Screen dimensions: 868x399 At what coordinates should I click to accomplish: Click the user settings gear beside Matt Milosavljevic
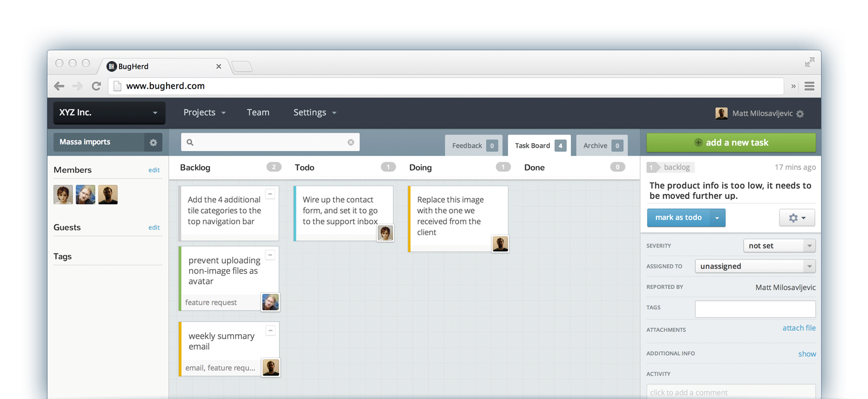coord(800,114)
